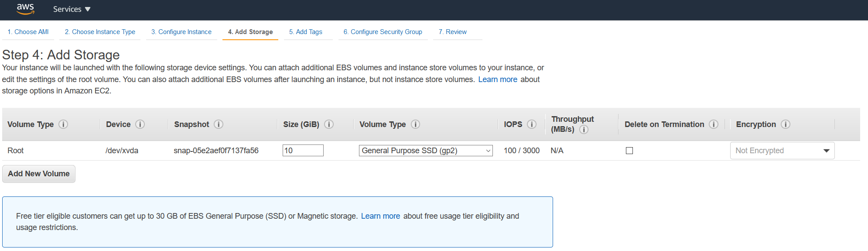Viewport: 868px width, 251px height.
Task: Click the AWS logo icon
Action: click(25, 9)
